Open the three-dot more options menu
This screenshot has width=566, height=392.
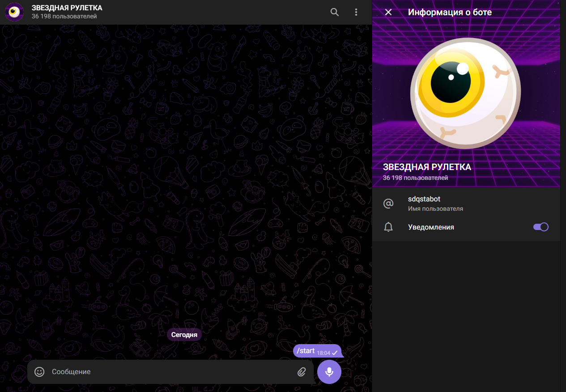point(356,12)
